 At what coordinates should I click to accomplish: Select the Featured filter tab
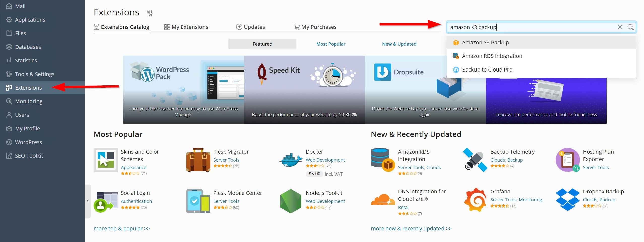coord(262,44)
